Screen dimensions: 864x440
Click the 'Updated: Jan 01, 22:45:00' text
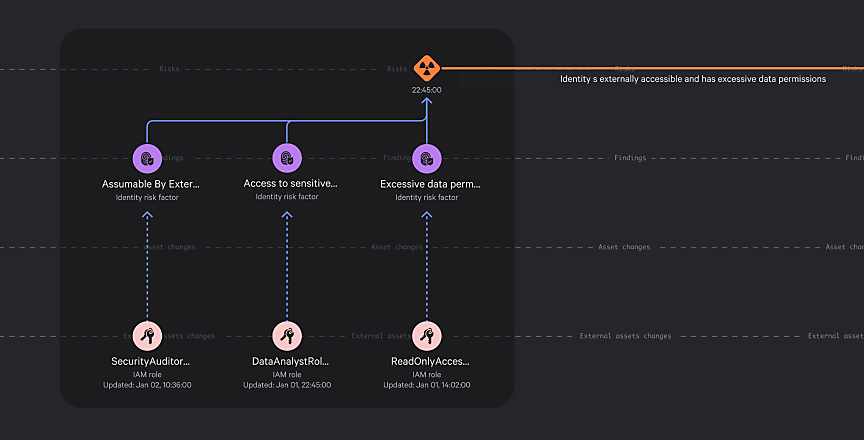point(287,385)
